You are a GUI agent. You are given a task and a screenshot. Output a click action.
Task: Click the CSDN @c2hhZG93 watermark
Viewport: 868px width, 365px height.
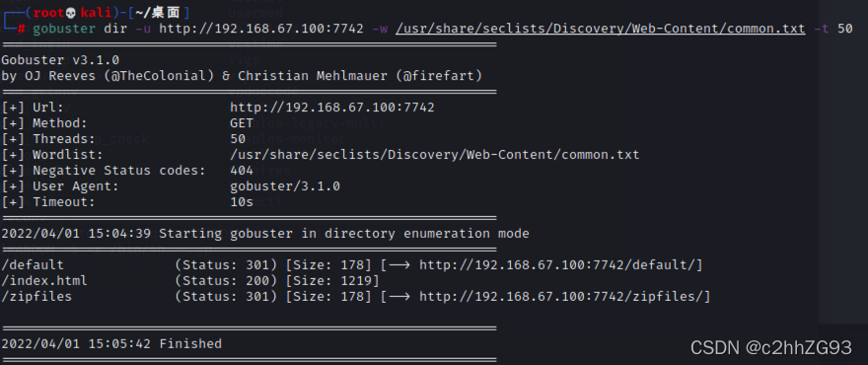pos(771,348)
